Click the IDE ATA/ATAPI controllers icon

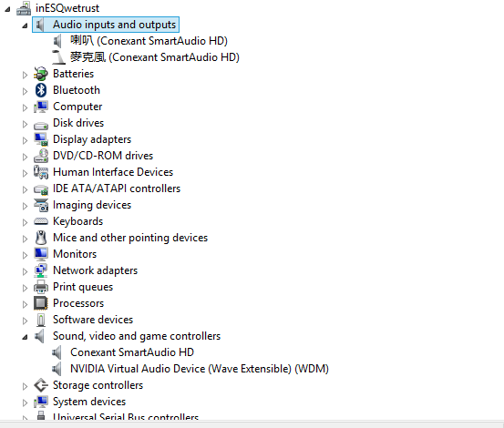(x=41, y=189)
